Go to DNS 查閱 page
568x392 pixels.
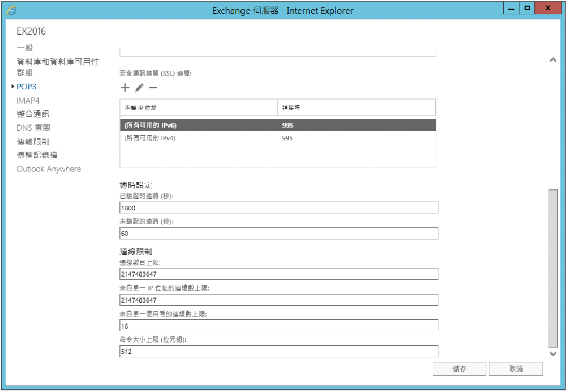point(34,128)
